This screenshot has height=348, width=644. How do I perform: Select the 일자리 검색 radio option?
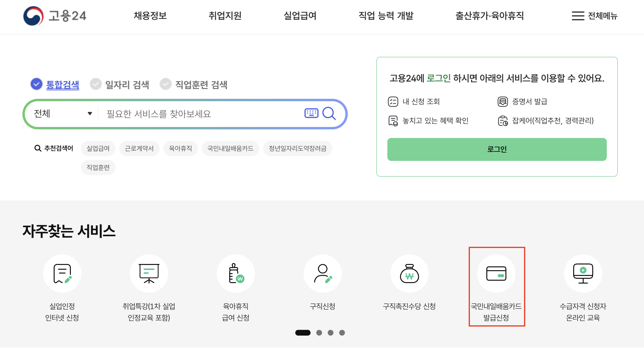96,84
